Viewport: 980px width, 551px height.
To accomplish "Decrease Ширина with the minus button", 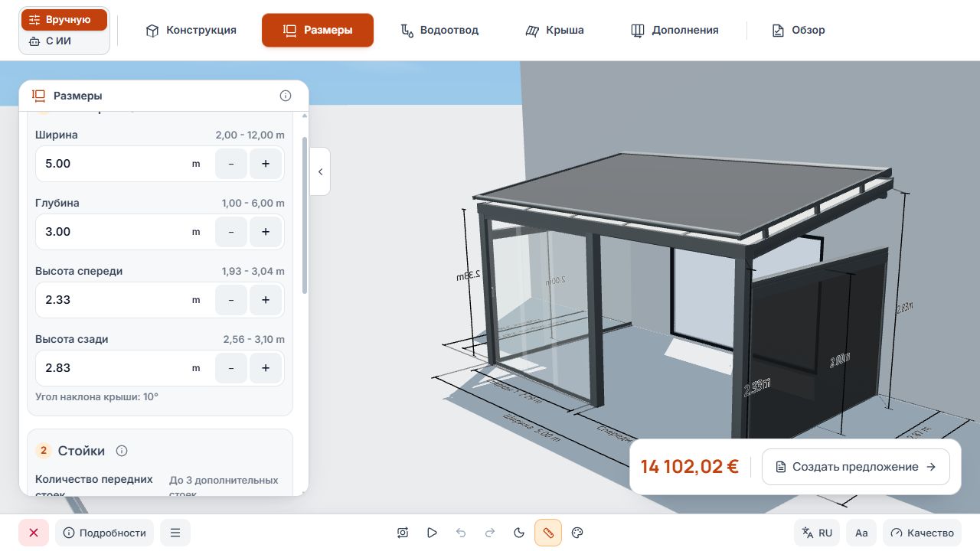I will pyautogui.click(x=231, y=164).
